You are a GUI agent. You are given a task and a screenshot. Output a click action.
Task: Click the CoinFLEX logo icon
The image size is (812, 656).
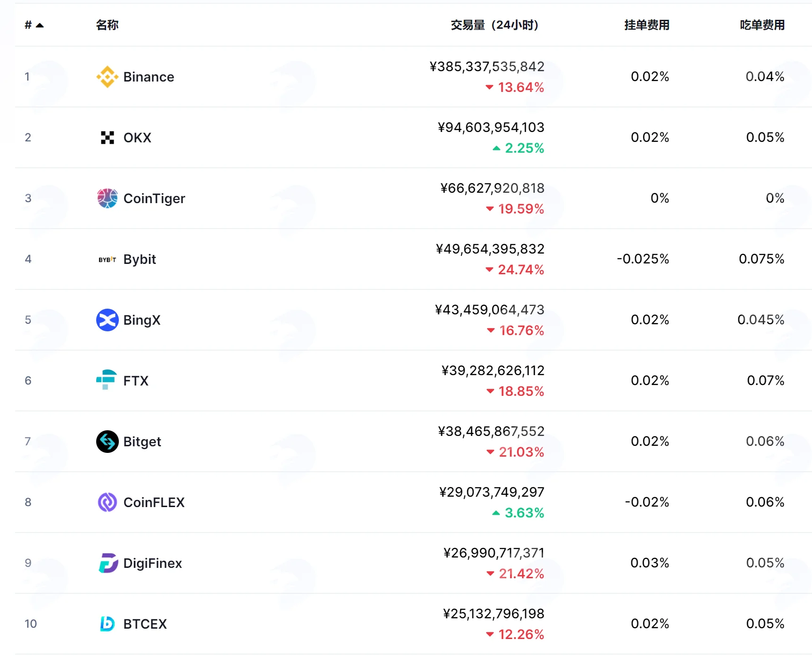click(x=107, y=502)
